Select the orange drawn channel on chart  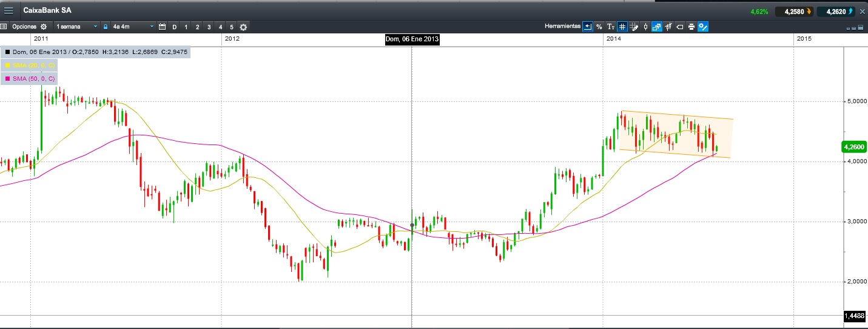[676, 135]
